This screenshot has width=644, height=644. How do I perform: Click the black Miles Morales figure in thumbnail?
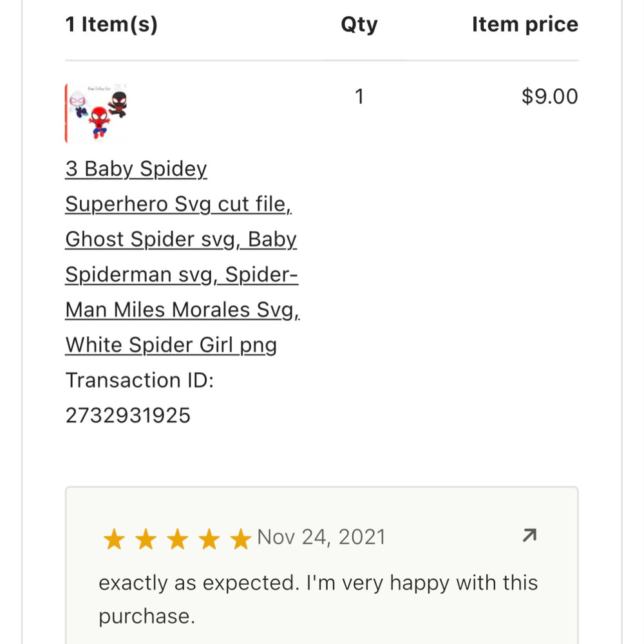tap(118, 102)
